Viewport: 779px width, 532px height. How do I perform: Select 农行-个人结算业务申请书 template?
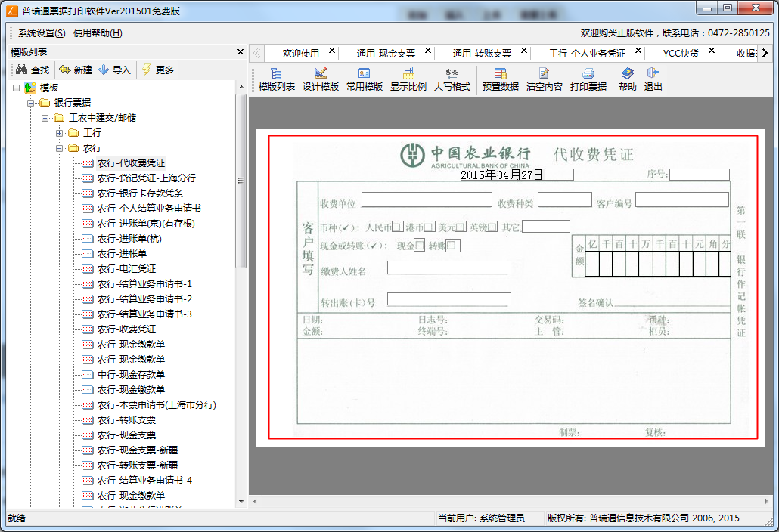click(x=149, y=209)
